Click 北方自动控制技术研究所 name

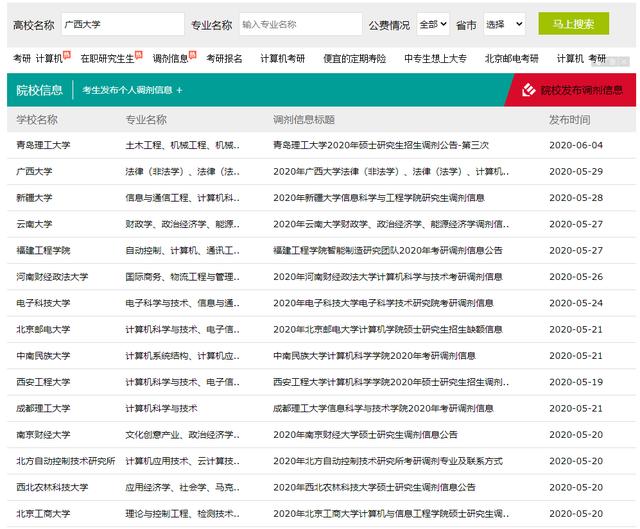click(66, 461)
